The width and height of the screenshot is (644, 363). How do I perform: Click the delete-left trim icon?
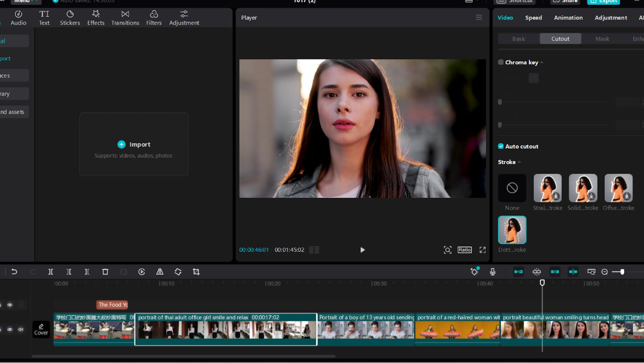[x=69, y=271]
